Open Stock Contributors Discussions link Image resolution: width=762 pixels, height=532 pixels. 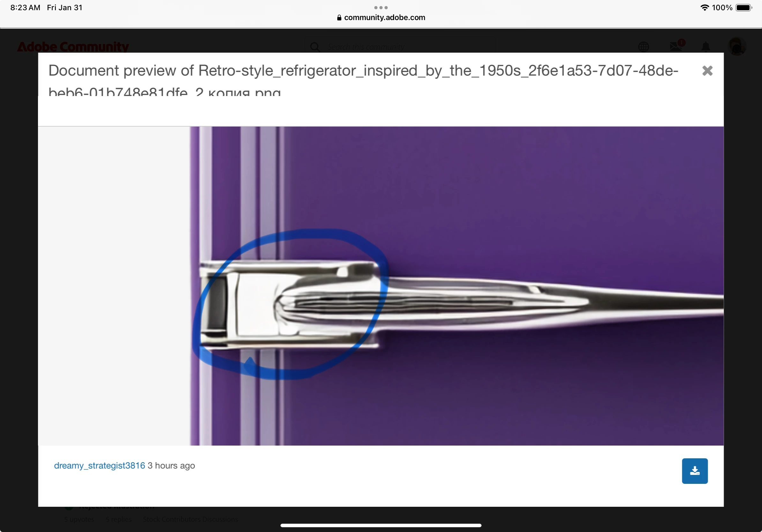(x=190, y=519)
